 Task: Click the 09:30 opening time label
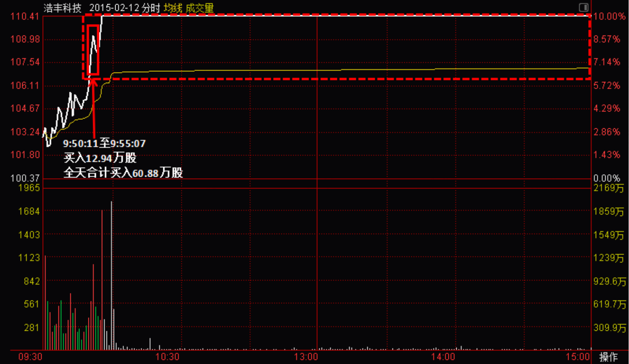30,357
